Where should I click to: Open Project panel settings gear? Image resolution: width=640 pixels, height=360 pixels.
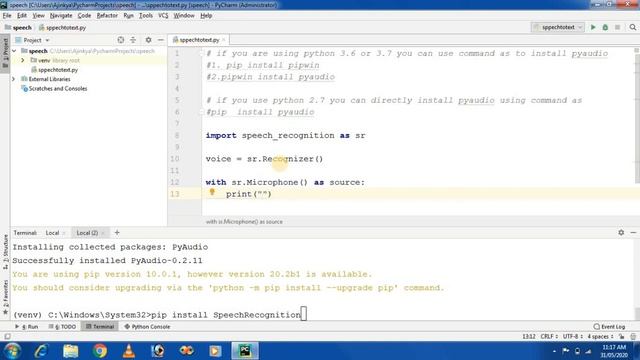click(148, 40)
